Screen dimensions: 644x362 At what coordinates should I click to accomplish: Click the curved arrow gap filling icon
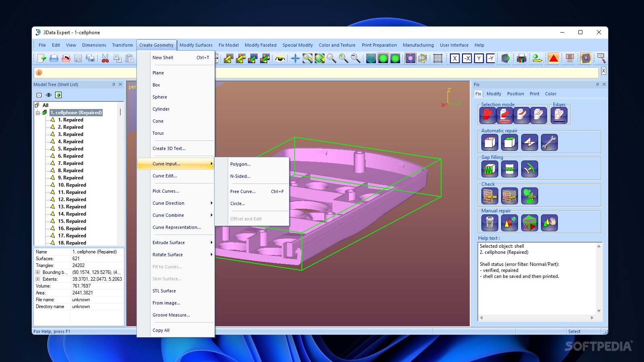529,169
